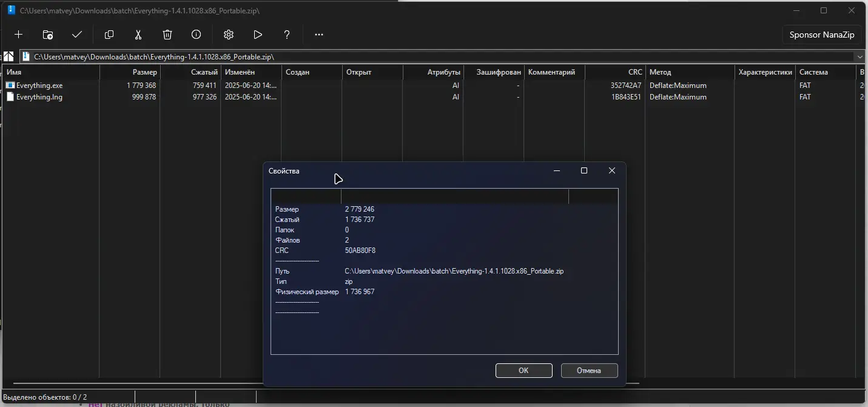Click the Папок row label in dialog
The width and height of the screenshot is (868, 407).
click(x=285, y=230)
